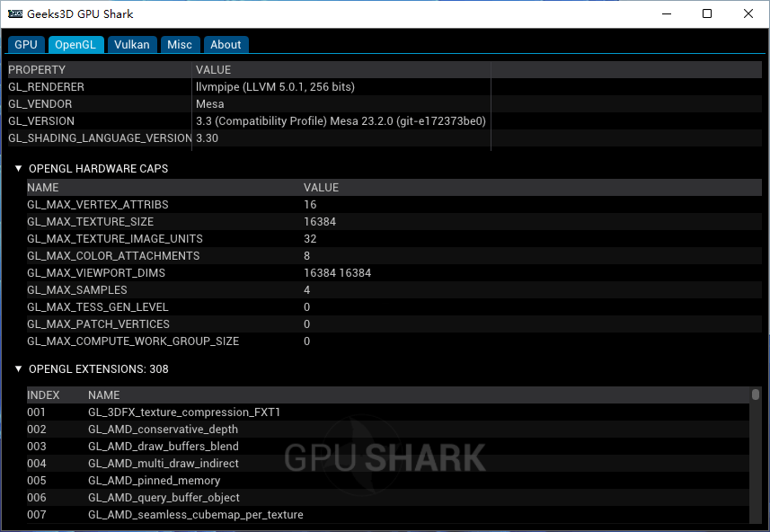This screenshot has height=532, width=770.
Task: Switch to the GPU tab
Action: pos(26,45)
